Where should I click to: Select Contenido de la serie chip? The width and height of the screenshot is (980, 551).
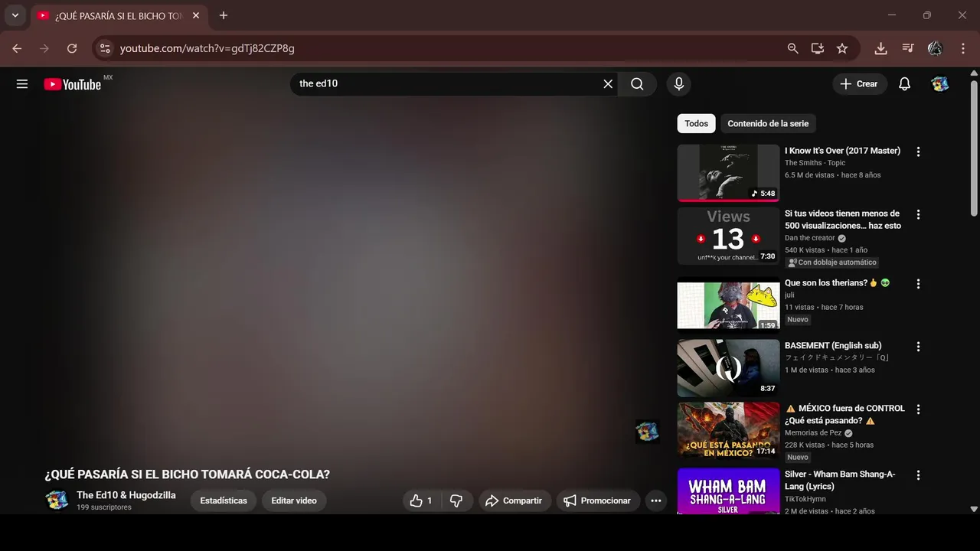coord(768,123)
